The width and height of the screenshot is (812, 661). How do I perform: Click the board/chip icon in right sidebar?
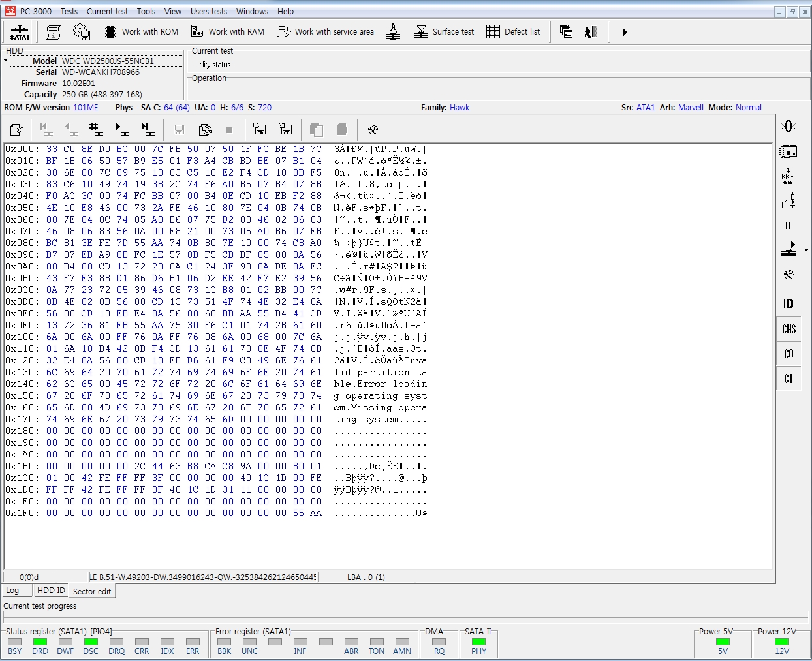(x=789, y=151)
